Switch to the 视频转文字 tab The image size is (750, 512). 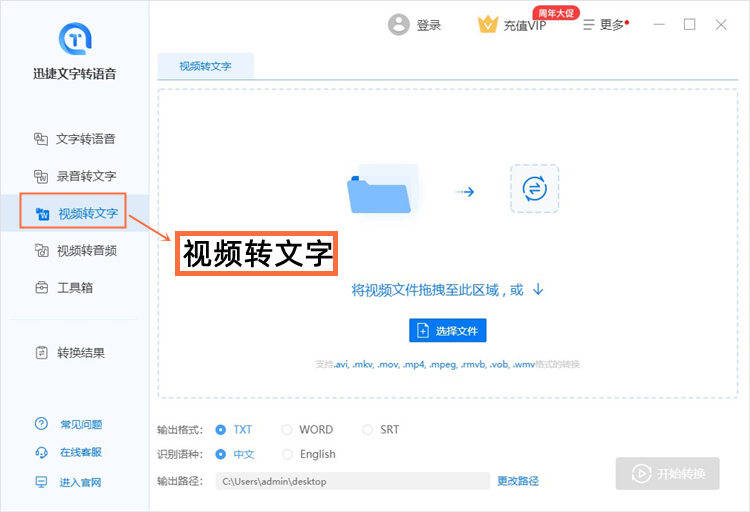click(x=205, y=66)
